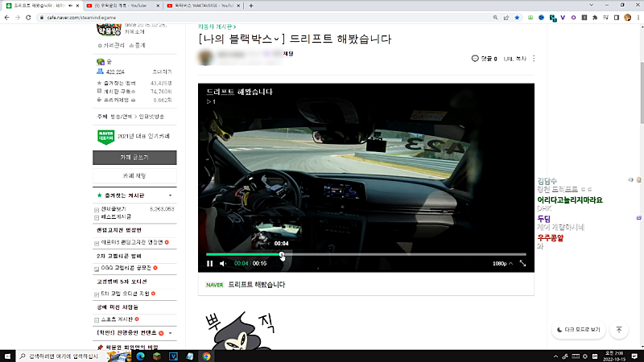Open Microsoft Edge from the taskbar
Viewport: 644px width, 362px height.
(140, 356)
